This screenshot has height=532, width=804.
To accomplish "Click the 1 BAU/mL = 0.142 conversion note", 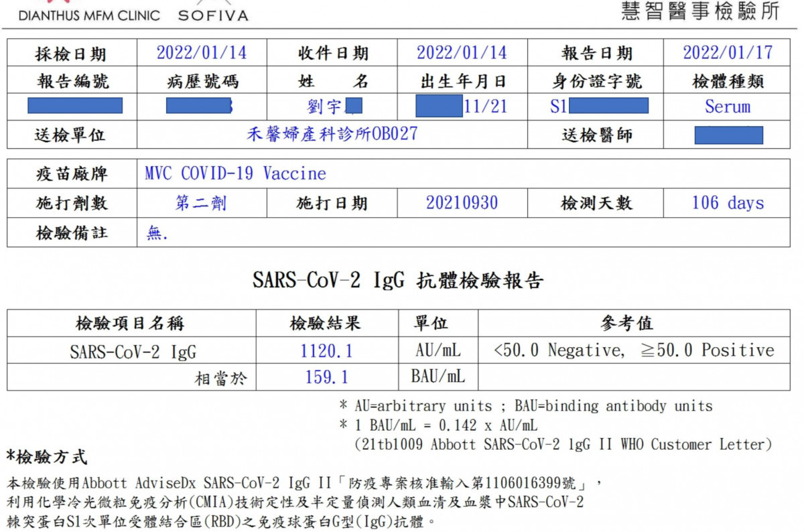I will pos(438,425).
